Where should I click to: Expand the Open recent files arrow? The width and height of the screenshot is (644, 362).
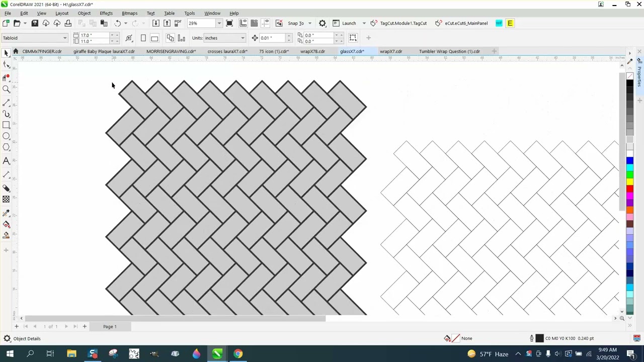pos(25,23)
